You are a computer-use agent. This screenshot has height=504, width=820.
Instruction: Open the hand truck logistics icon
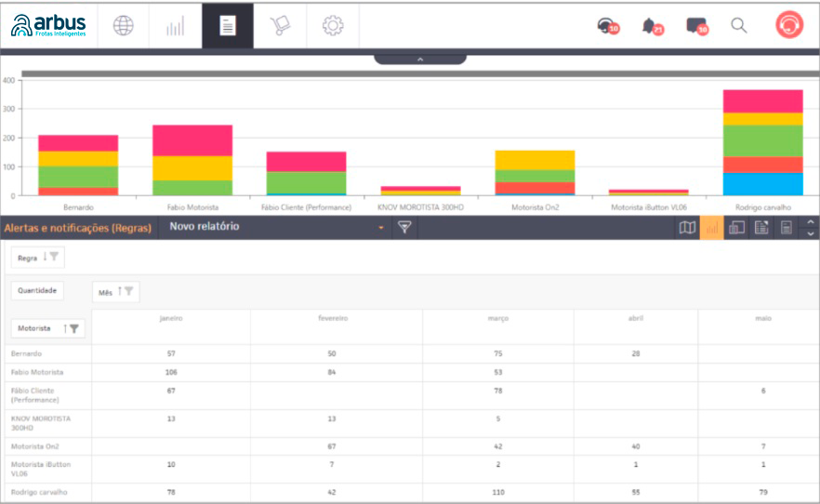coord(279,26)
